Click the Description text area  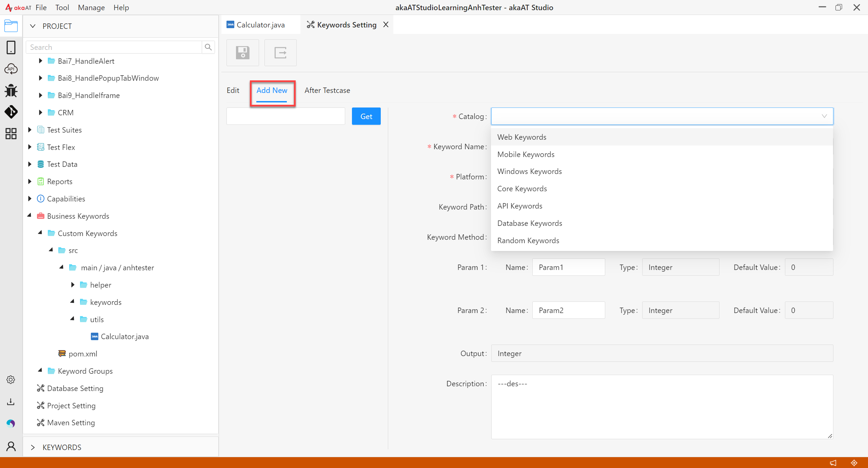pyautogui.click(x=662, y=407)
